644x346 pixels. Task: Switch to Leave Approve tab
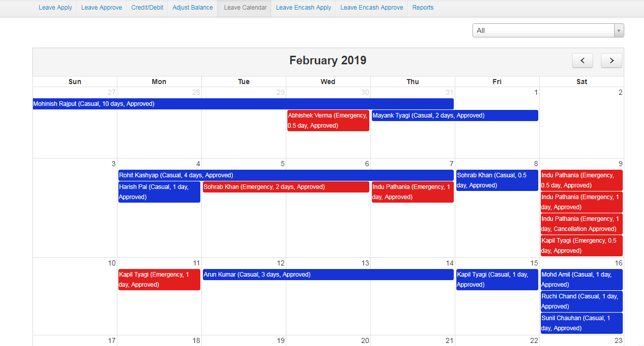(101, 8)
